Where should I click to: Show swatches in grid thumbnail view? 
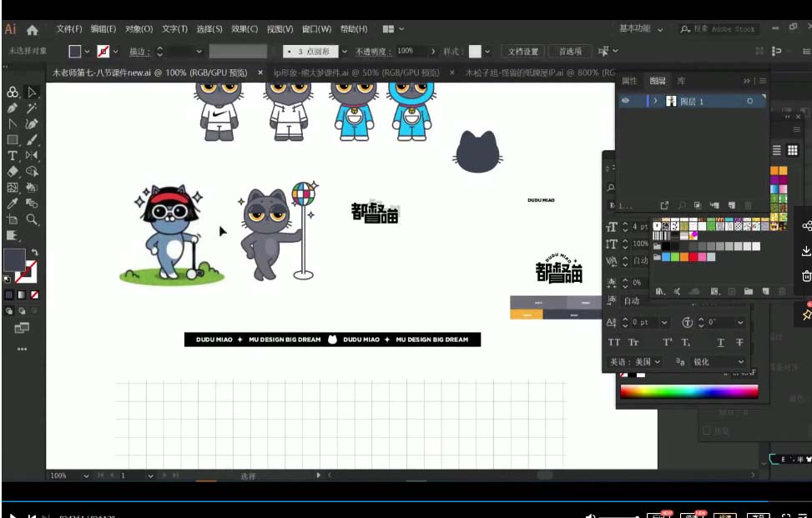[x=792, y=151]
